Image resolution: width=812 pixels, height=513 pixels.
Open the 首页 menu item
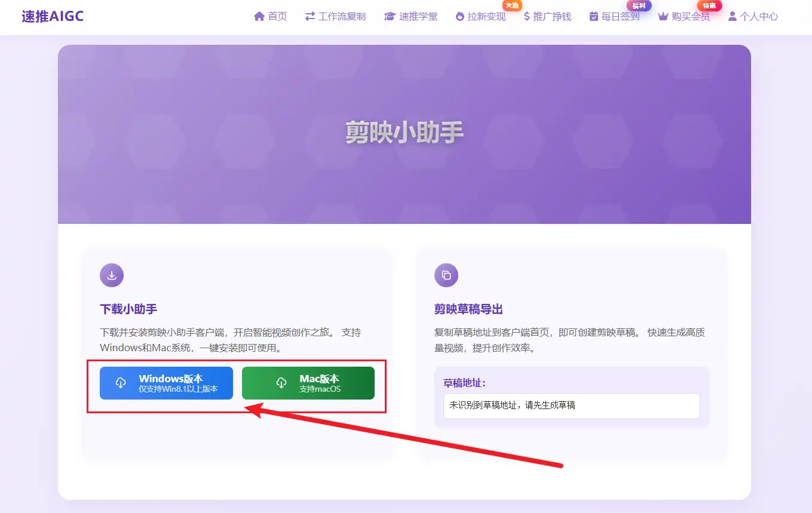pos(271,17)
